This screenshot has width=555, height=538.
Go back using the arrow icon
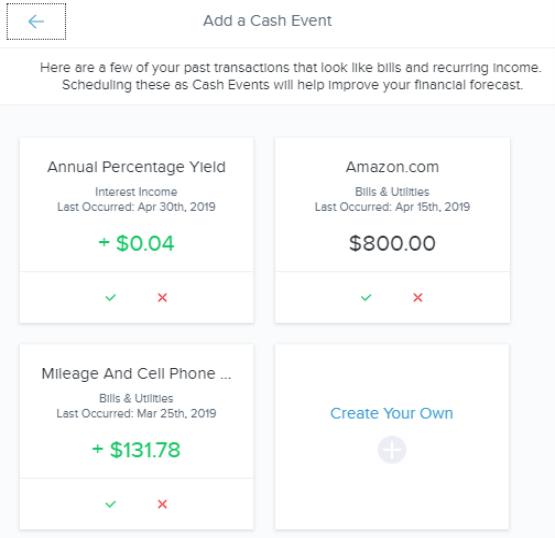(x=36, y=22)
